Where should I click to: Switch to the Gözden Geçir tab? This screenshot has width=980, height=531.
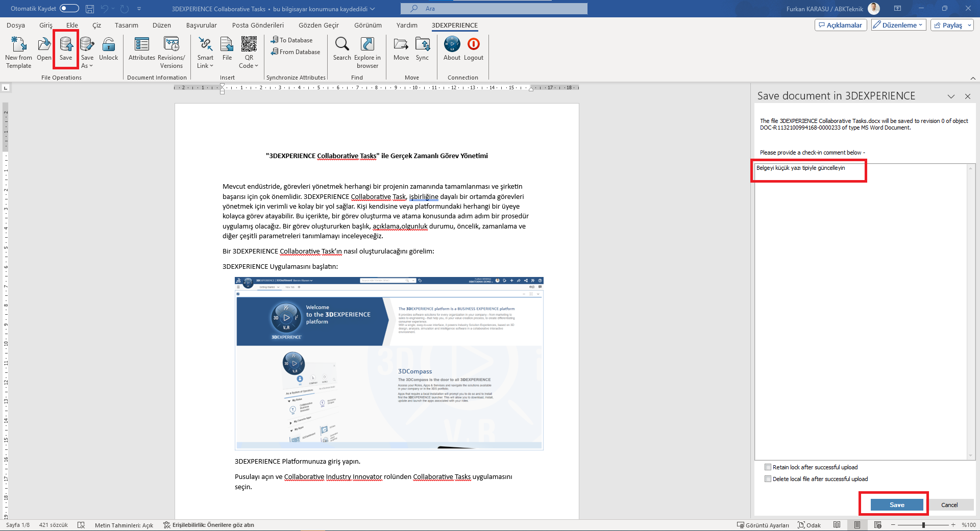point(318,25)
